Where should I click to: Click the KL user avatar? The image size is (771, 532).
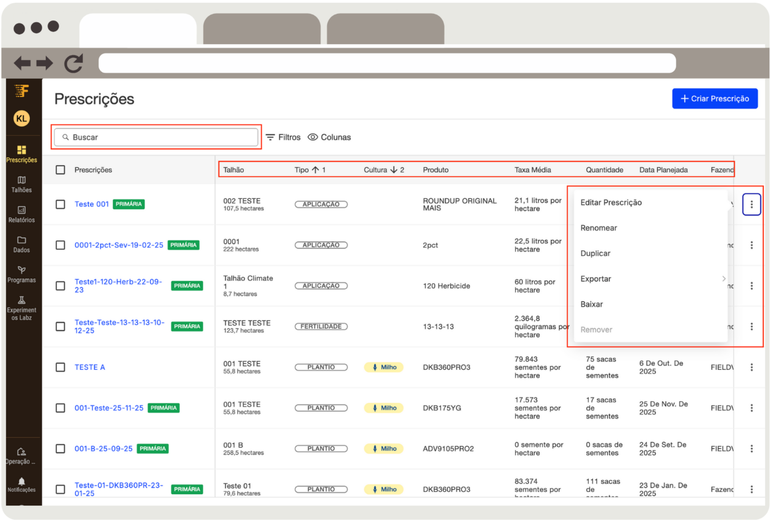pyautogui.click(x=22, y=119)
